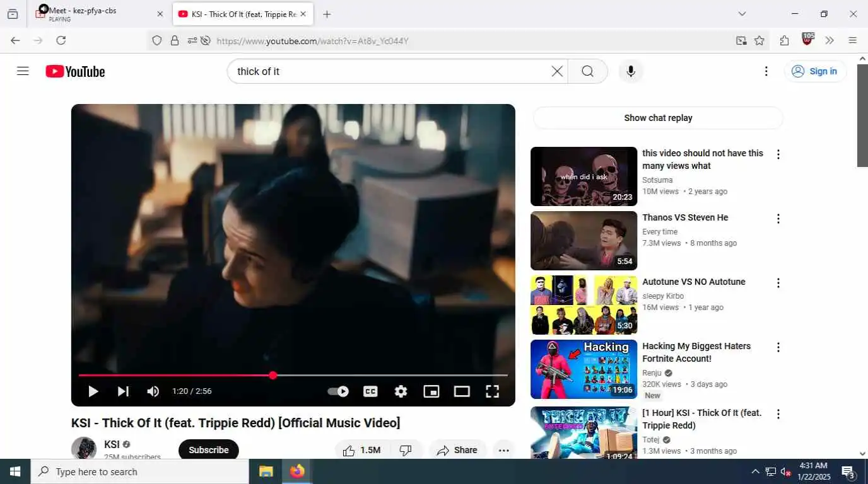Viewport: 868px width, 484px height.
Task: Click the page vertical scrollbar
Action: (862, 115)
